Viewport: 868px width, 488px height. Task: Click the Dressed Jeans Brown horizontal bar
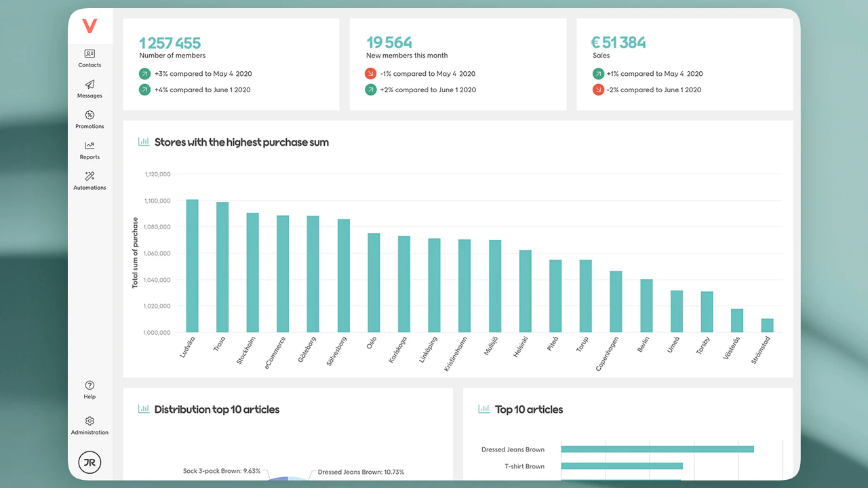[658, 449]
